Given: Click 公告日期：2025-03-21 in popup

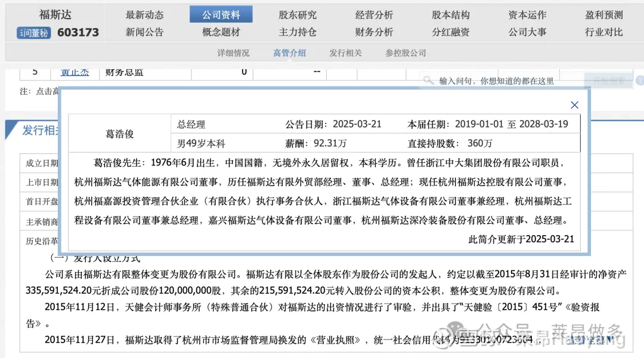Looking at the screenshot, I should coord(333,125).
